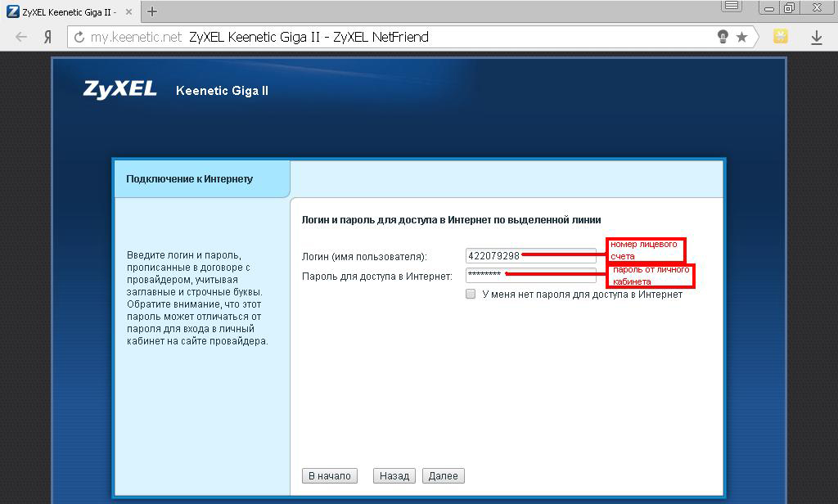Check 'У меня нет пароля для доступа в Интернет'
Viewport: 838px width, 504px height.
click(471, 294)
